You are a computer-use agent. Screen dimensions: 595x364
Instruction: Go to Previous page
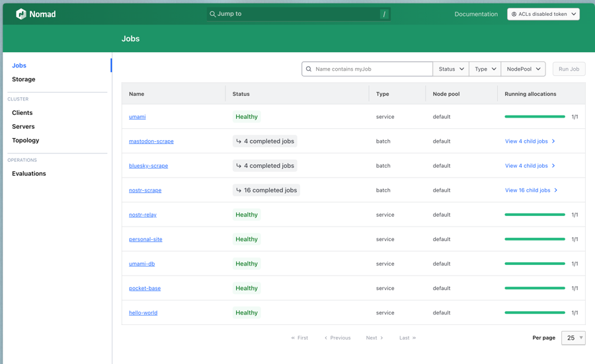tap(337, 338)
